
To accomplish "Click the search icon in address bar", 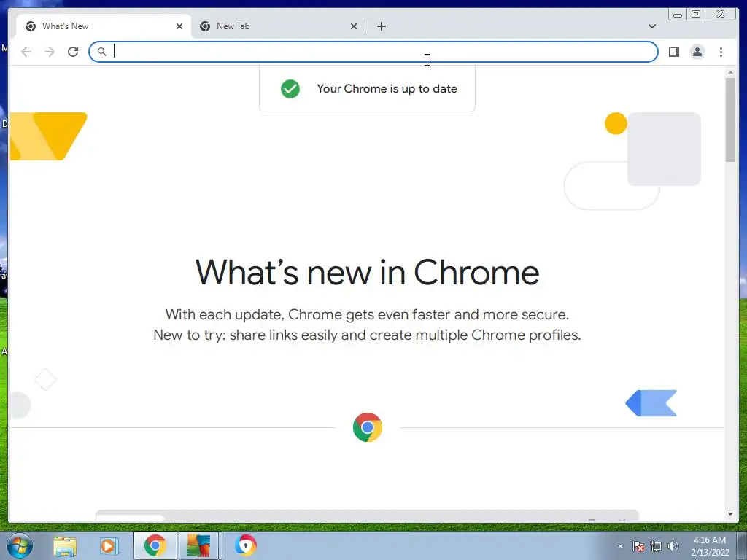I will tap(101, 52).
